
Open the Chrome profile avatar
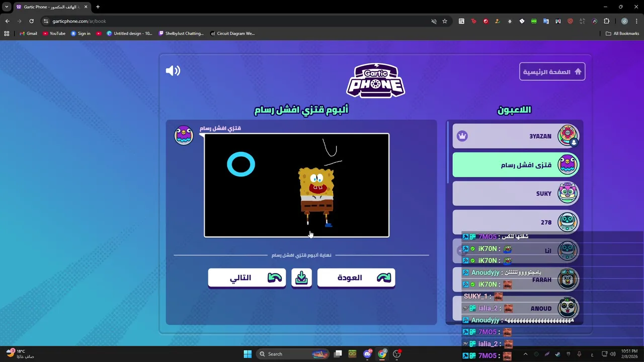(x=624, y=21)
